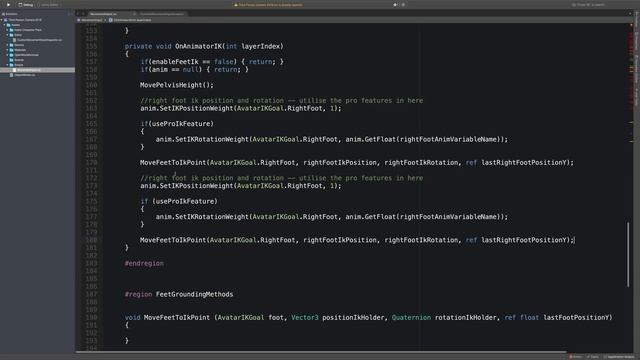Collapse the Scripts folder arrow
Image resolution: width=640 pixels, height=360 pixels.
7,64
